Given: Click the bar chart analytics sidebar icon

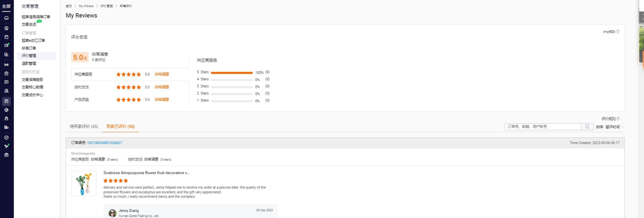Looking at the screenshot, I should pos(6,54).
